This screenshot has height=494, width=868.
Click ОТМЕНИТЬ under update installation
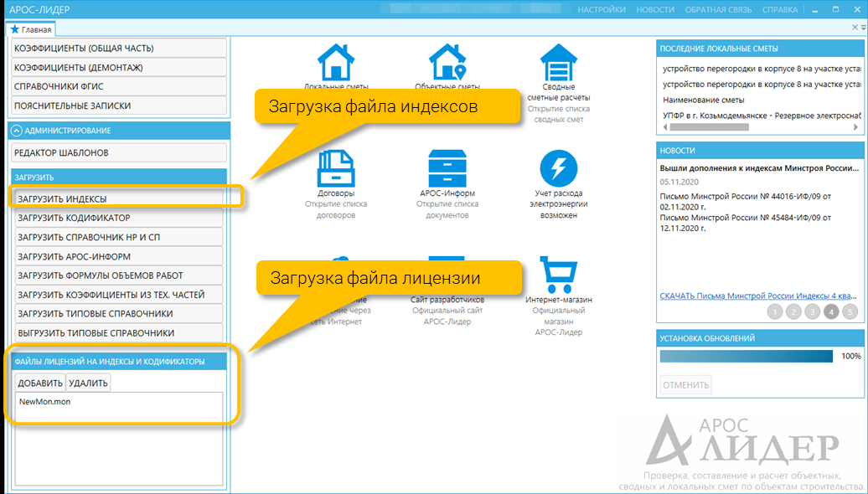pos(686,385)
